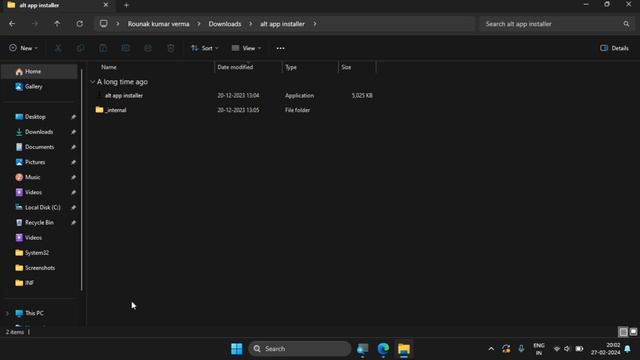Click the Rename icon in toolbar

126,48
